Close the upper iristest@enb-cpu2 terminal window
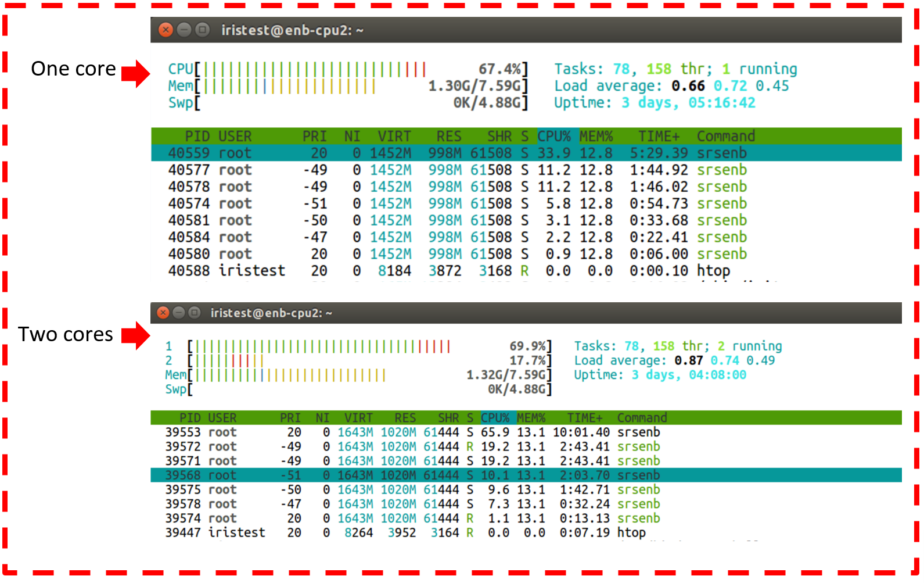The width and height of the screenshot is (924, 583). coord(166,30)
